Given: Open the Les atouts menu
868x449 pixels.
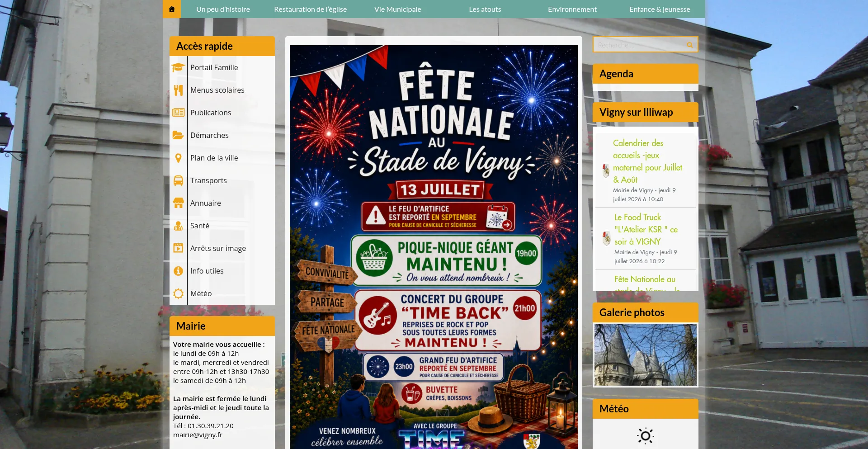Looking at the screenshot, I should (485, 9).
